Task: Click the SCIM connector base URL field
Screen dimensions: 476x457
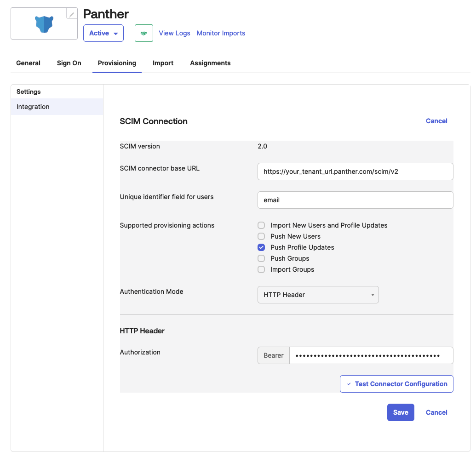Action: pos(355,171)
